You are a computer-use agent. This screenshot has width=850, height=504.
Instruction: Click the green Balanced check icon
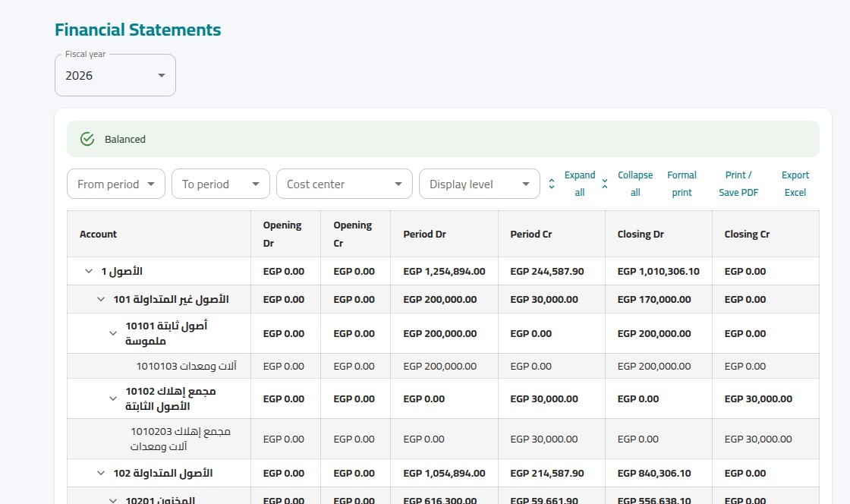pos(87,139)
